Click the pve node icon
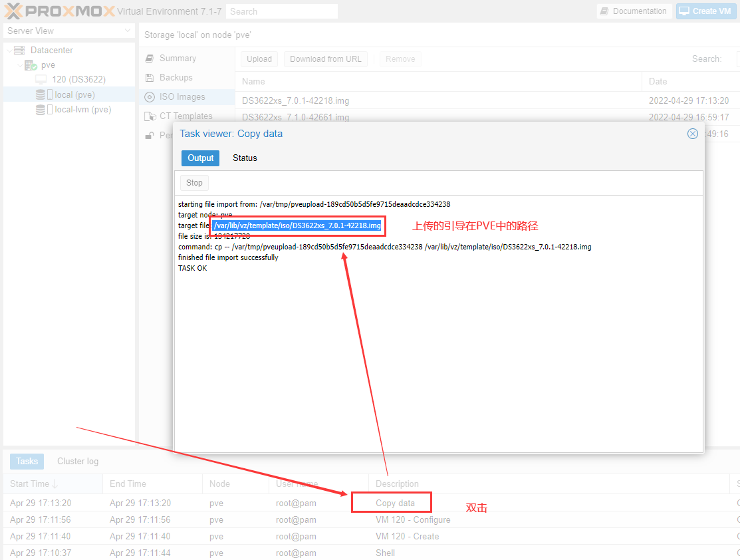The width and height of the screenshot is (740, 560). 31,65
